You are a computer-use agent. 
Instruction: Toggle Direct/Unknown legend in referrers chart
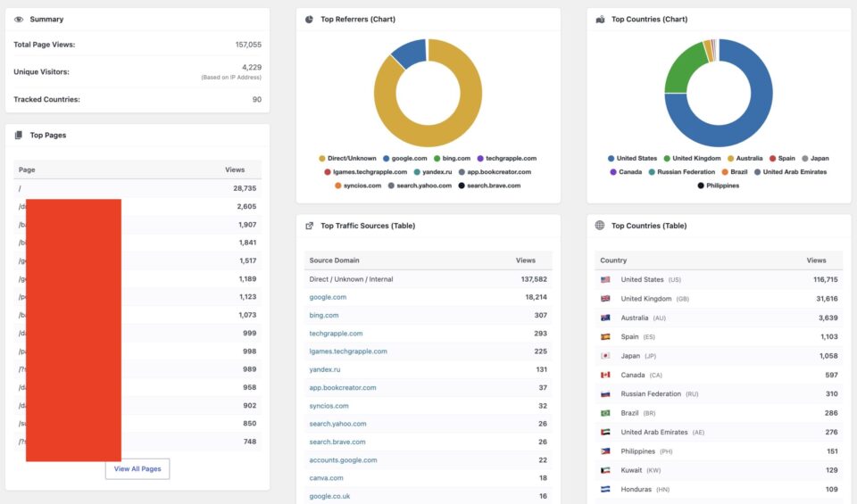click(347, 159)
